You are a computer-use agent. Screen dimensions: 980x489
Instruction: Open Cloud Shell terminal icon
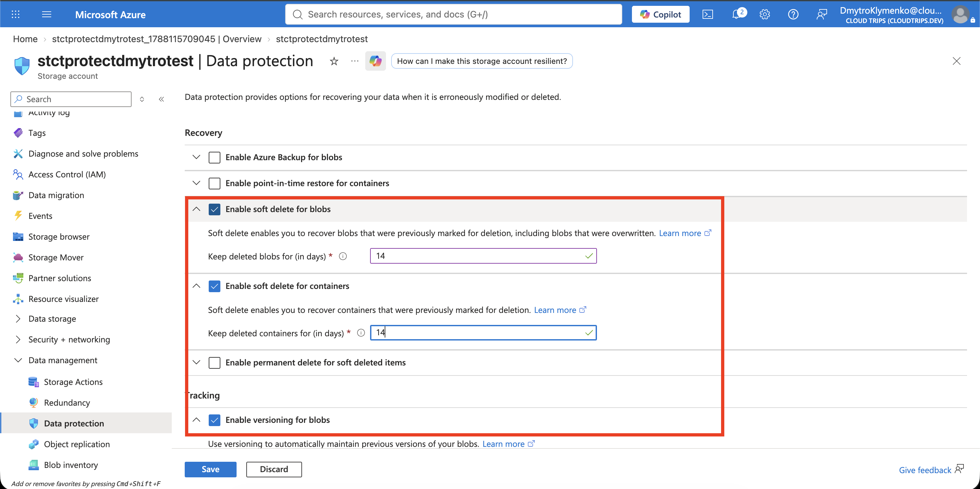click(707, 15)
